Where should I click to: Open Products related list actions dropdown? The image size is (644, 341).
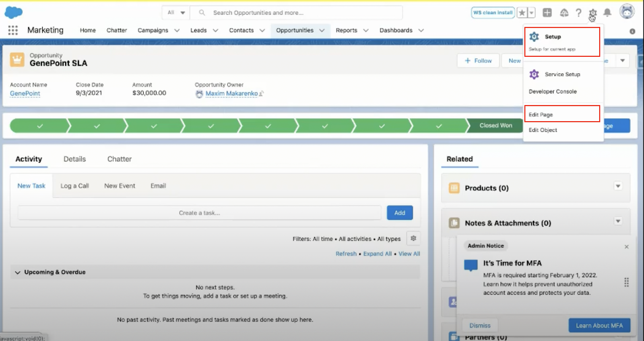coord(618,186)
